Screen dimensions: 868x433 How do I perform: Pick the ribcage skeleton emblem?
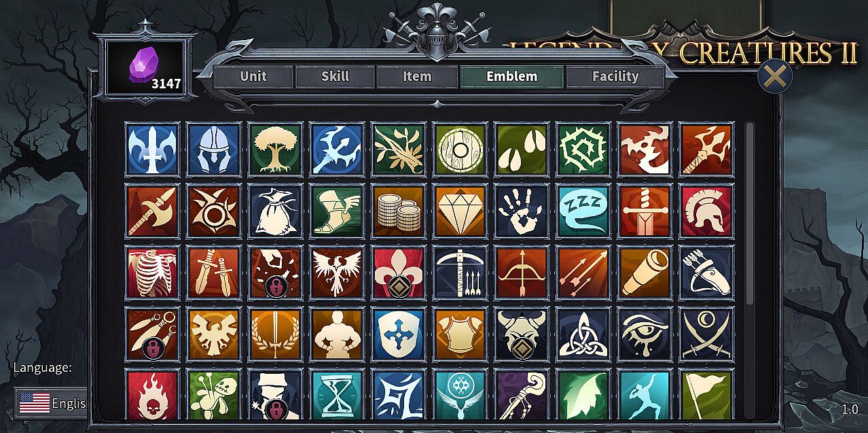tap(152, 273)
